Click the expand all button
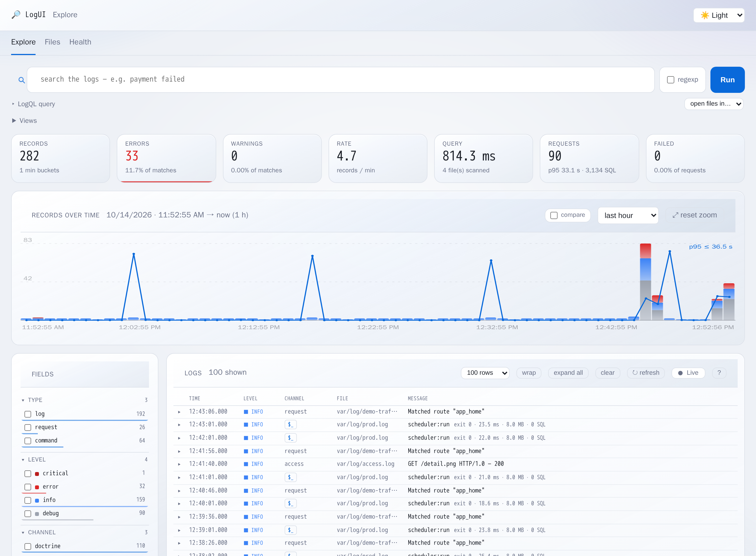Viewport: 756px width, 556px height. point(568,373)
